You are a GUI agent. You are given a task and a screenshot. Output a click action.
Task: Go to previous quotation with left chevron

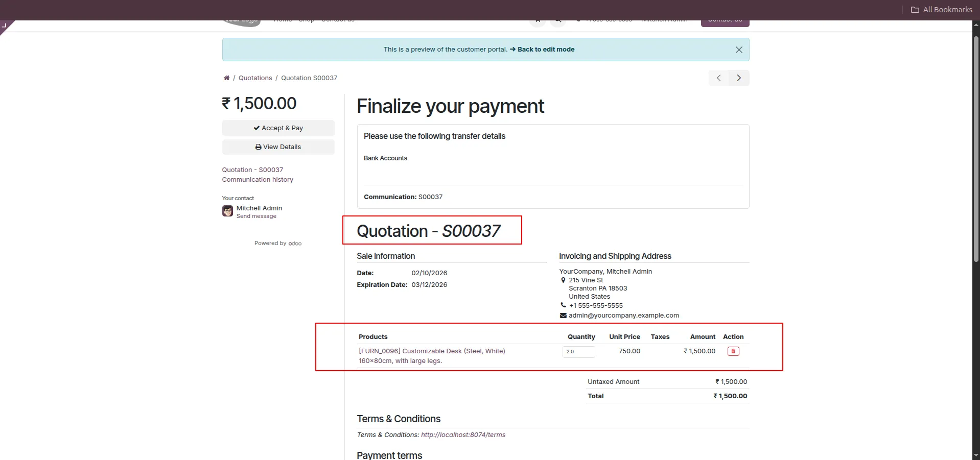(718, 78)
